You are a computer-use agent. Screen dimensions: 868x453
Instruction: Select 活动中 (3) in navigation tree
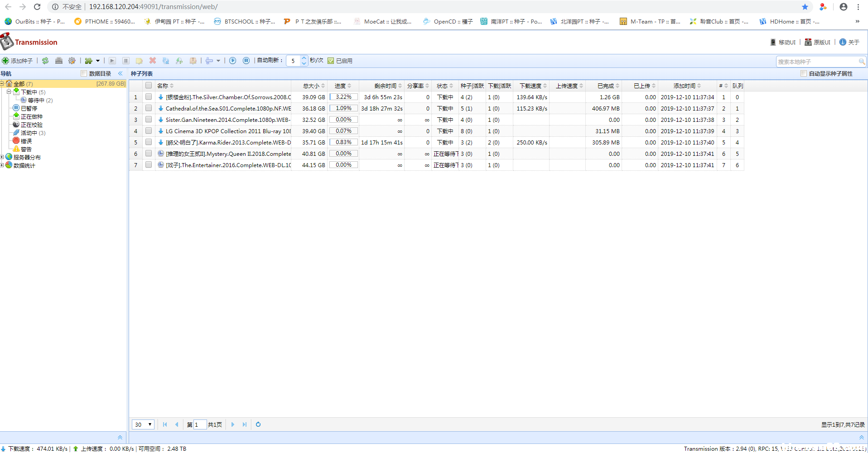[33, 133]
